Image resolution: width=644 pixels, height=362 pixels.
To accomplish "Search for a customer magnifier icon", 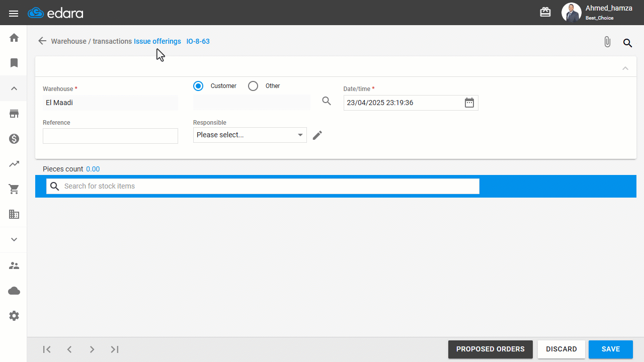I will point(327,101).
